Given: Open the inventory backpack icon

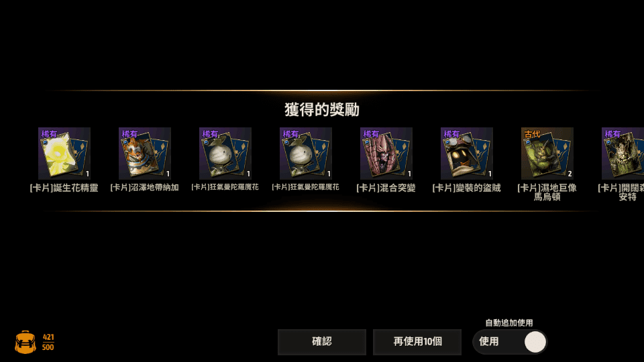Looking at the screenshot, I should [25, 342].
